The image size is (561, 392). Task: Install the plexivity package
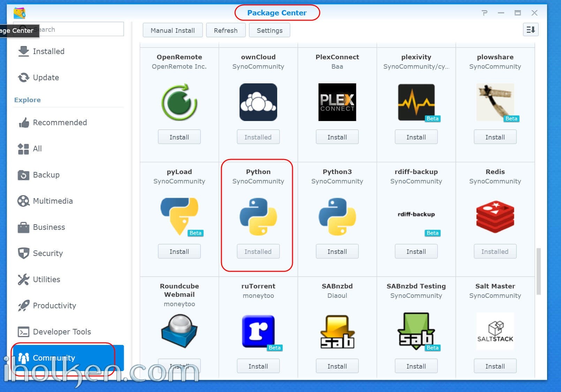416,137
